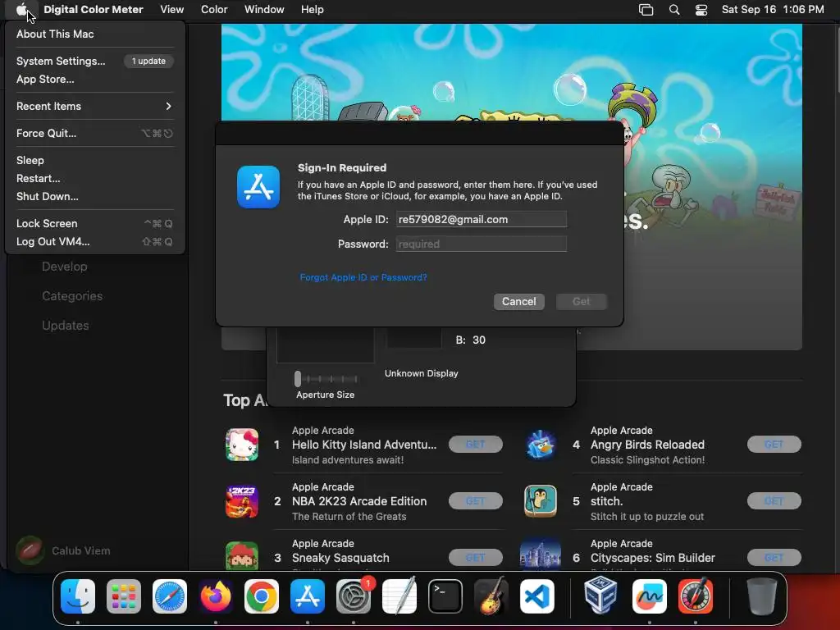Get Angry Birds Reloaded
This screenshot has height=630, width=840.
(x=774, y=444)
